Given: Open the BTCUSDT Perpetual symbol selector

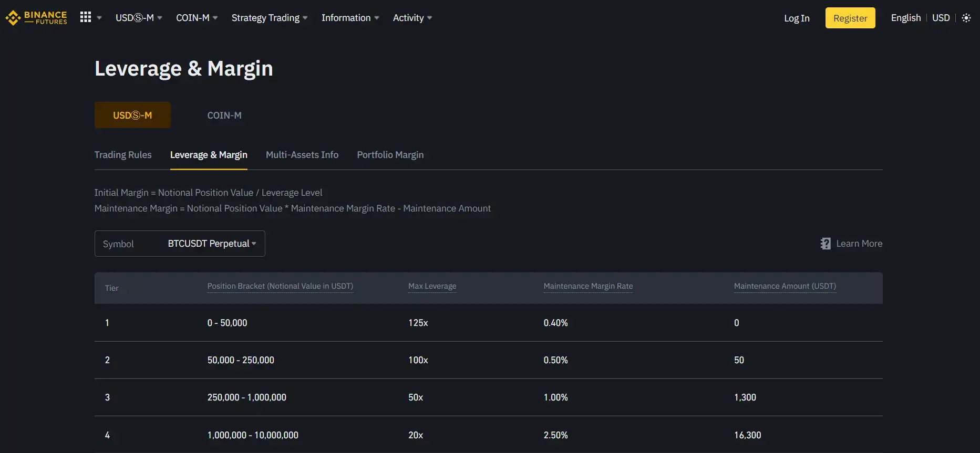Looking at the screenshot, I should coord(180,244).
